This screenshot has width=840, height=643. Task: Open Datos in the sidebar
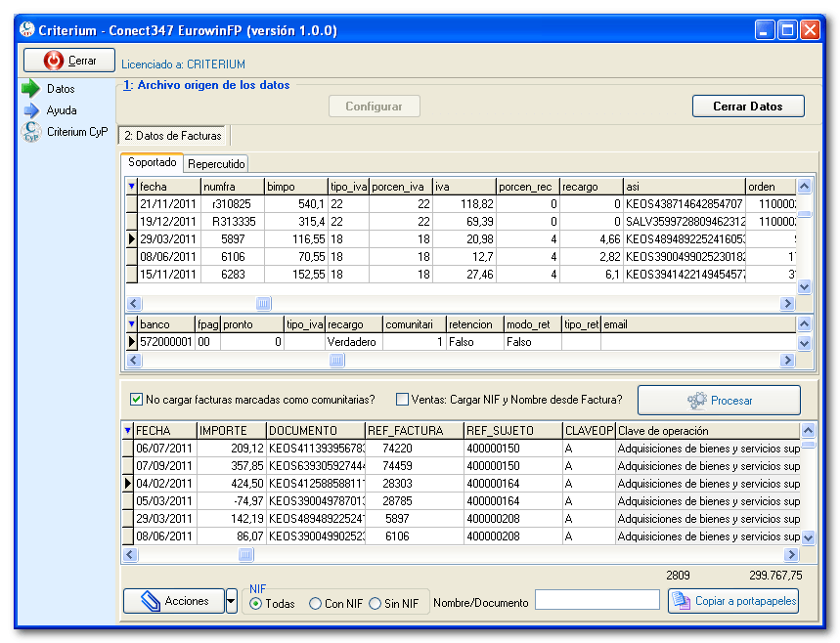tap(61, 89)
